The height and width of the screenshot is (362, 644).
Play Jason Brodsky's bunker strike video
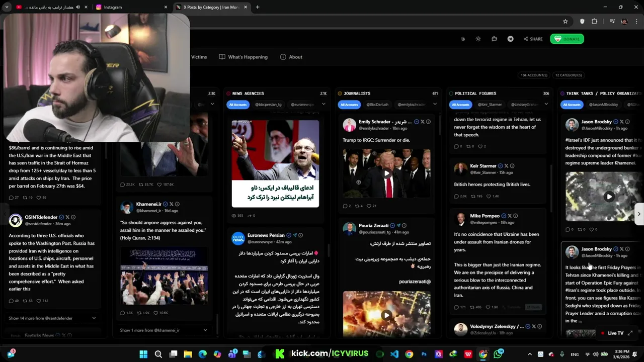click(609, 197)
